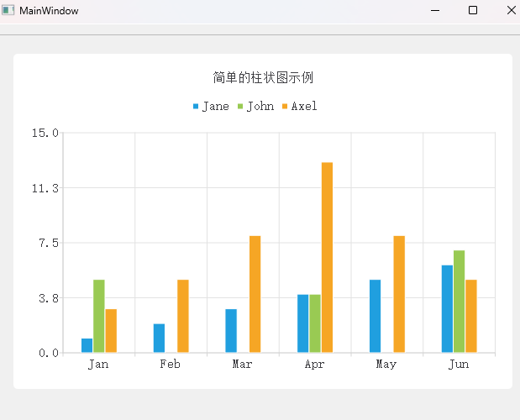Select the John legend label
Image resolution: width=520 pixels, height=420 pixels.
(260, 107)
